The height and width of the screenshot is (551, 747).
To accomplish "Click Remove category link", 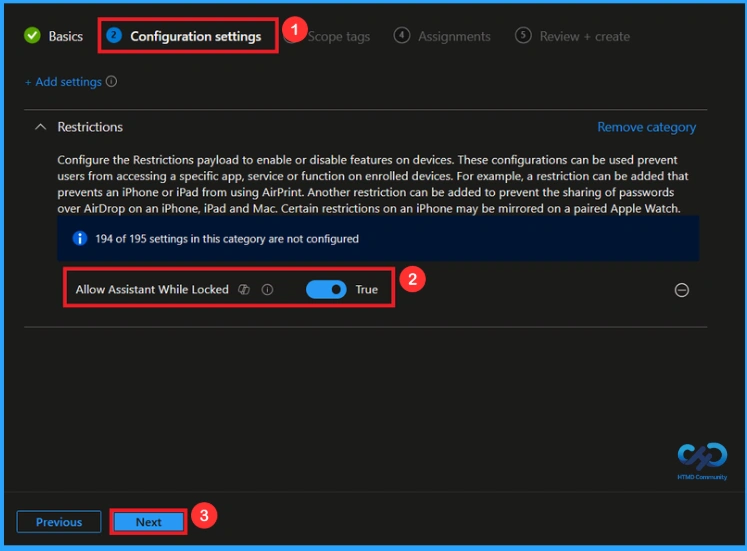I will coord(646,127).
